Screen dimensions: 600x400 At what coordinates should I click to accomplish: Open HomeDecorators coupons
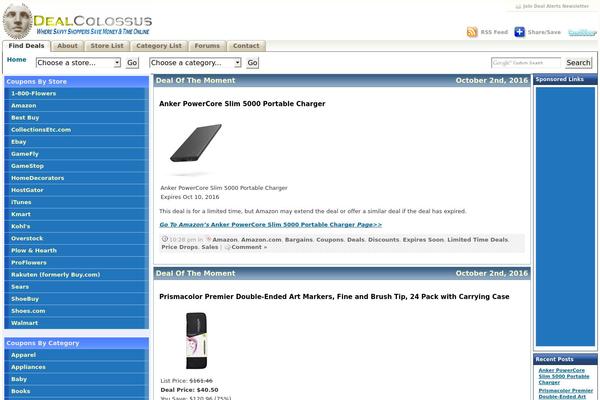tap(77, 178)
